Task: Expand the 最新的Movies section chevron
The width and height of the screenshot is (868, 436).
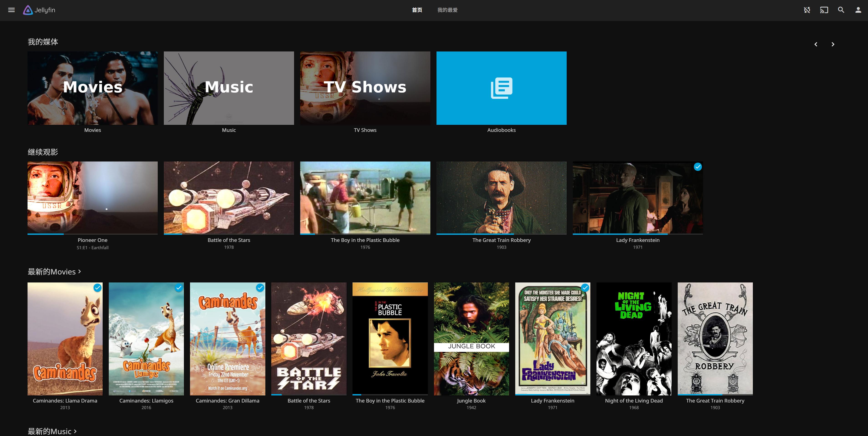Action: tap(79, 272)
